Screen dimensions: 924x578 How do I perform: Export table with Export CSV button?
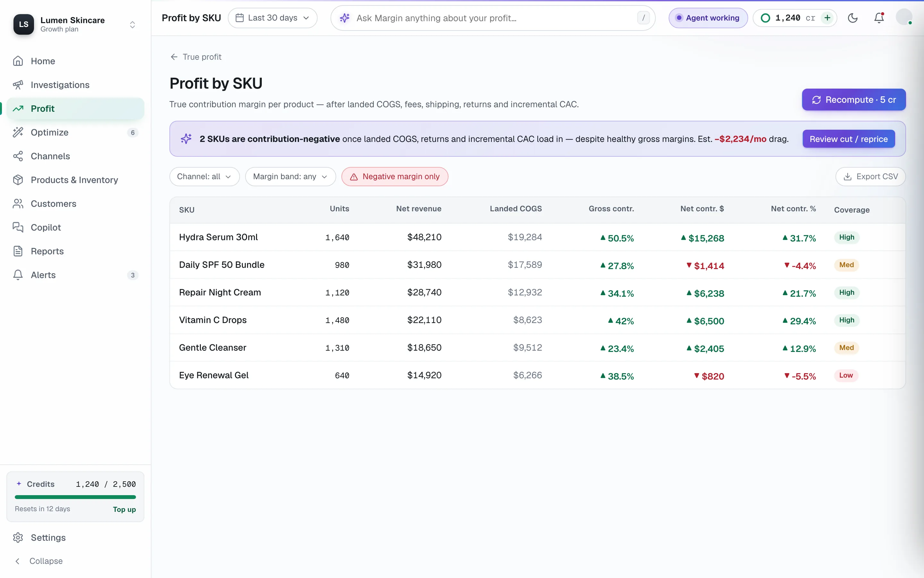pyautogui.click(x=870, y=177)
